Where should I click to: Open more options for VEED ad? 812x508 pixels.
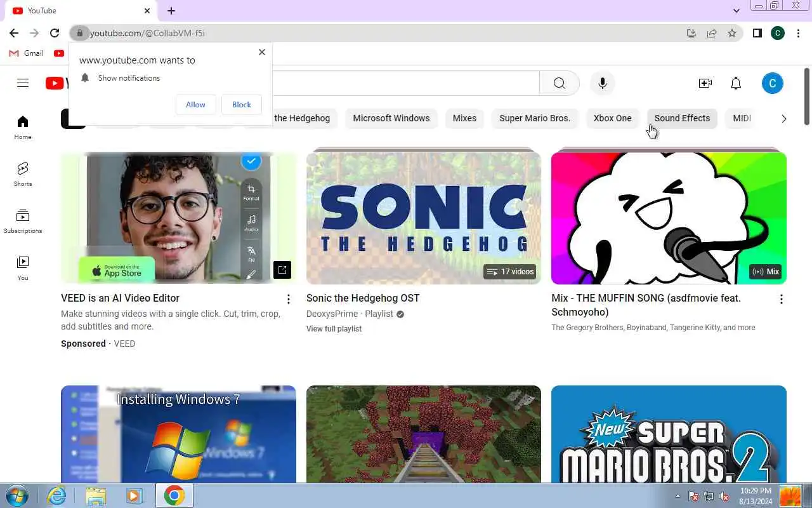tap(289, 299)
